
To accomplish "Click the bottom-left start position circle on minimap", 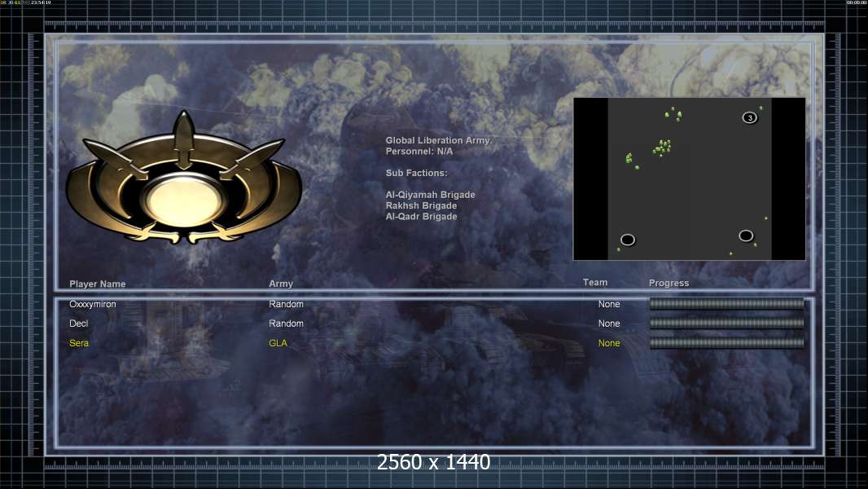I will pos(627,240).
